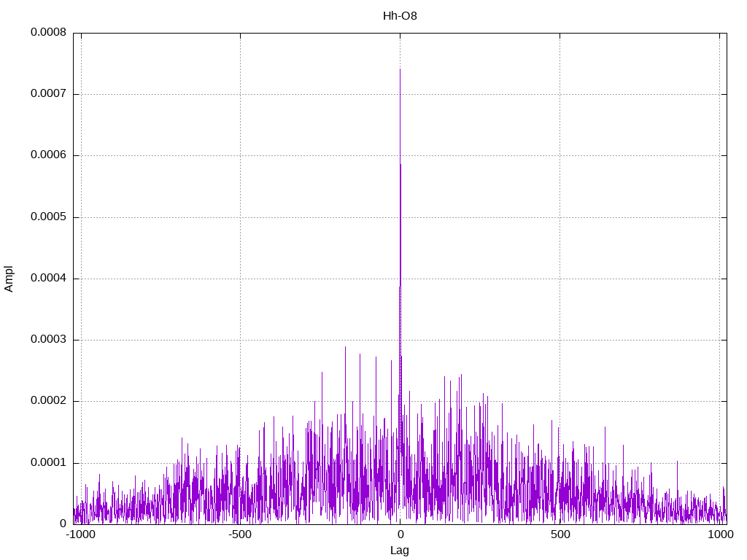Click the 0.0003 y-axis tick label
Image resolution: width=747 pixels, height=560 pixels.
tap(49, 340)
